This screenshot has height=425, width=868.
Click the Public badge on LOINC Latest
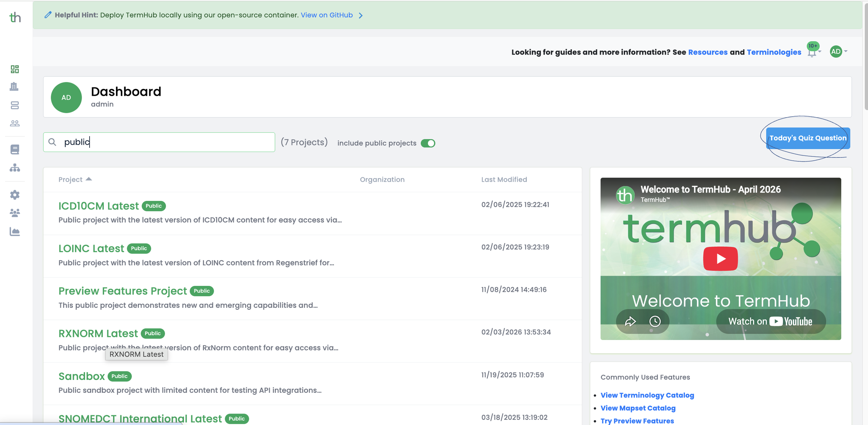pos(139,248)
